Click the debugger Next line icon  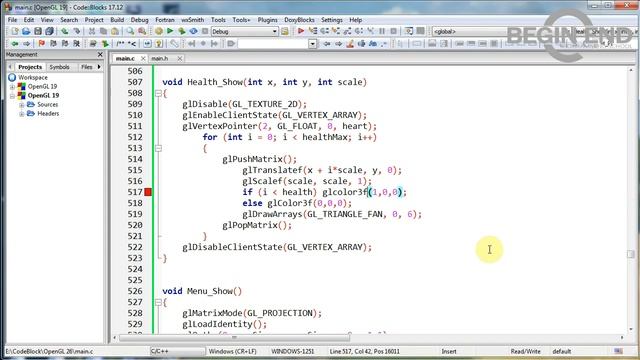pyautogui.click(x=324, y=31)
